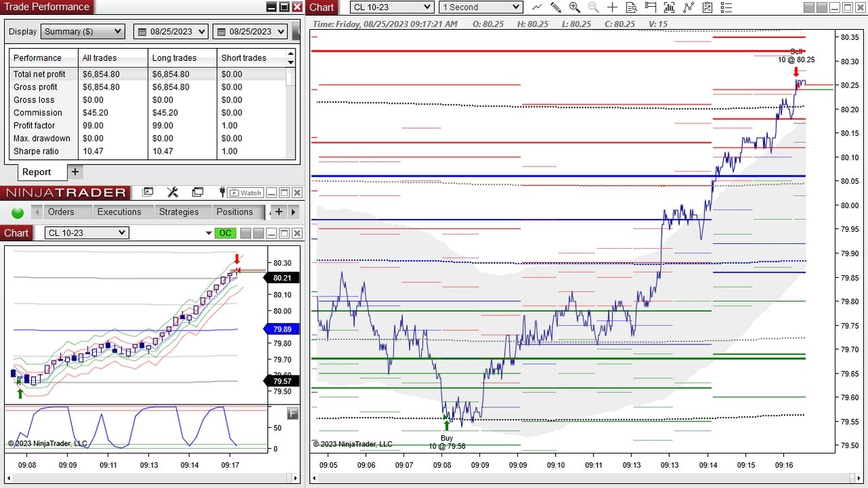This screenshot has width=868, height=488.
Task: Open the New window icon in NinjaTrader Control Center
Action: tap(148, 192)
